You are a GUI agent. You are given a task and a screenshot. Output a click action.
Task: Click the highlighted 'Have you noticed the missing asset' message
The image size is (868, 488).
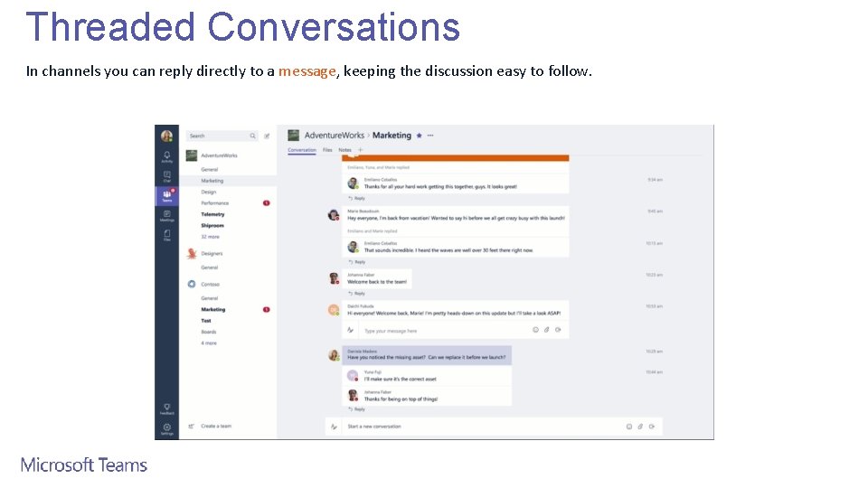[427, 355]
